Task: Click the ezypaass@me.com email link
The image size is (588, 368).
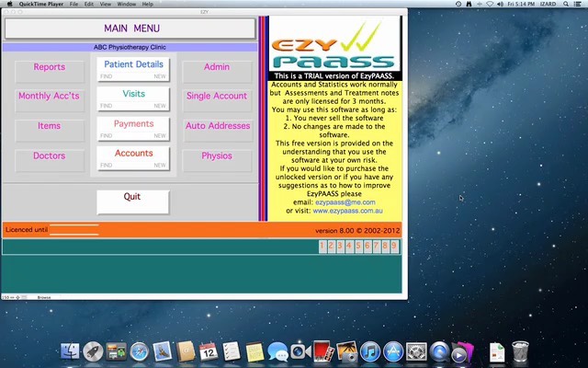Action: [x=345, y=202]
